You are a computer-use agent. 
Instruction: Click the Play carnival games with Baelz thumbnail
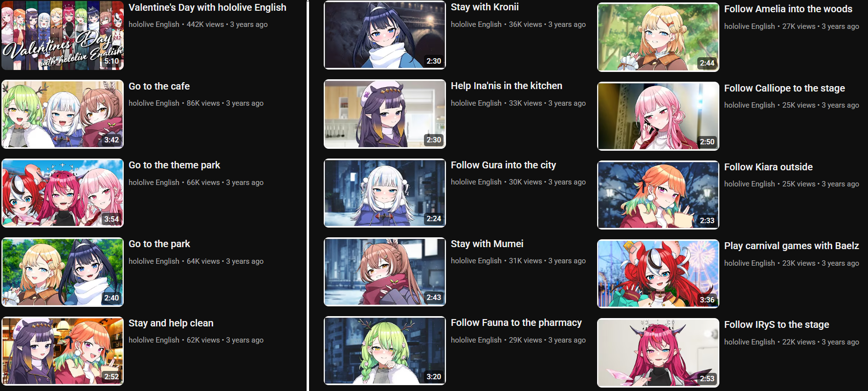(658, 274)
